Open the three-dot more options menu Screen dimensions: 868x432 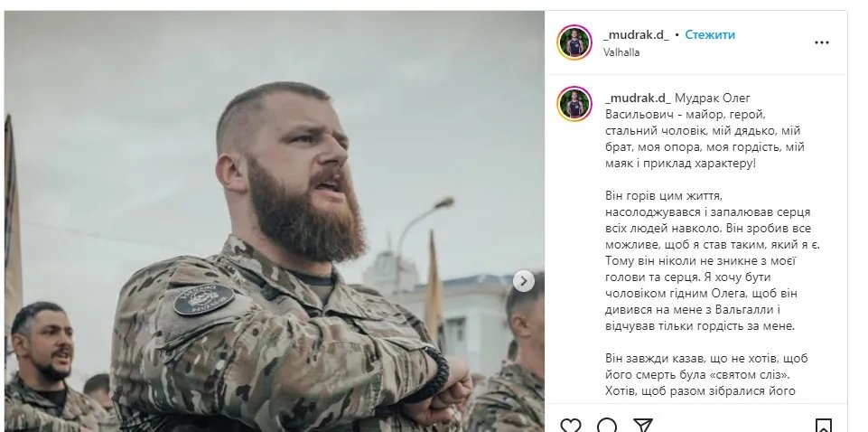[x=822, y=42]
